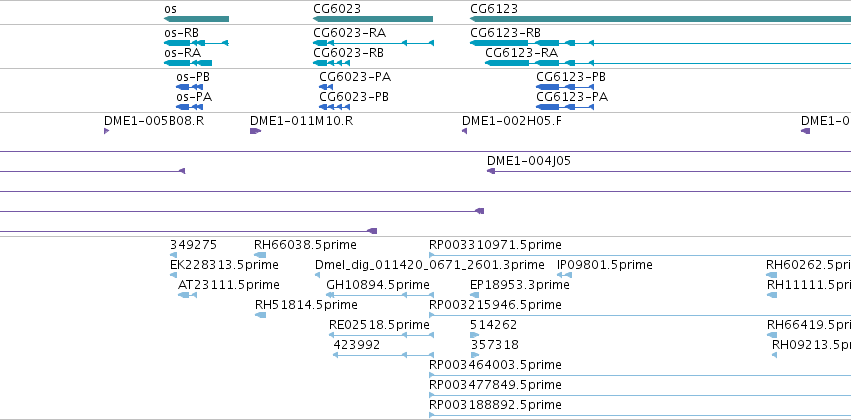The height and width of the screenshot is (420, 851).
Task: Select the CG6123-PA protein label
Action: click(x=572, y=97)
